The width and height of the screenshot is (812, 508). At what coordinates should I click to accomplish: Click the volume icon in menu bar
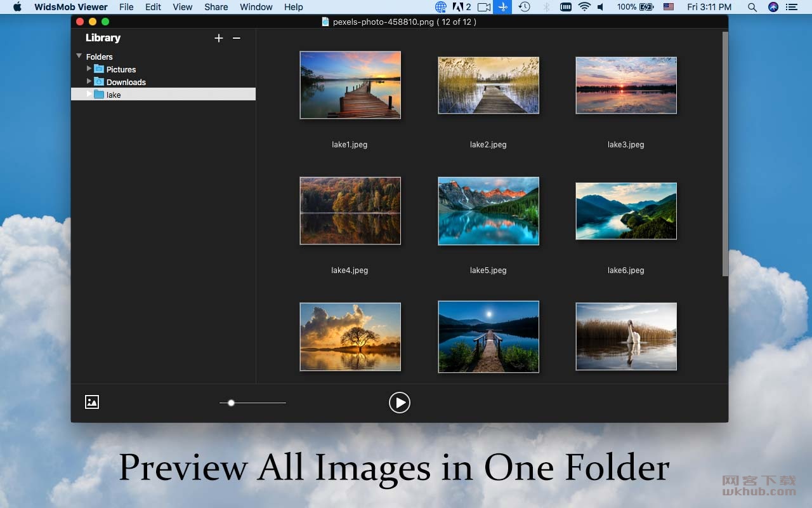click(601, 7)
